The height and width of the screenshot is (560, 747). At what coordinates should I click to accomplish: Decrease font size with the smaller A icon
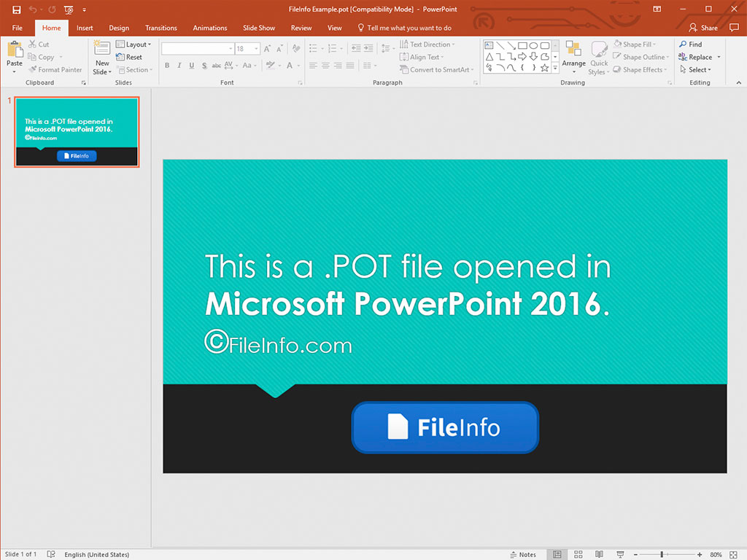pyautogui.click(x=279, y=49)
